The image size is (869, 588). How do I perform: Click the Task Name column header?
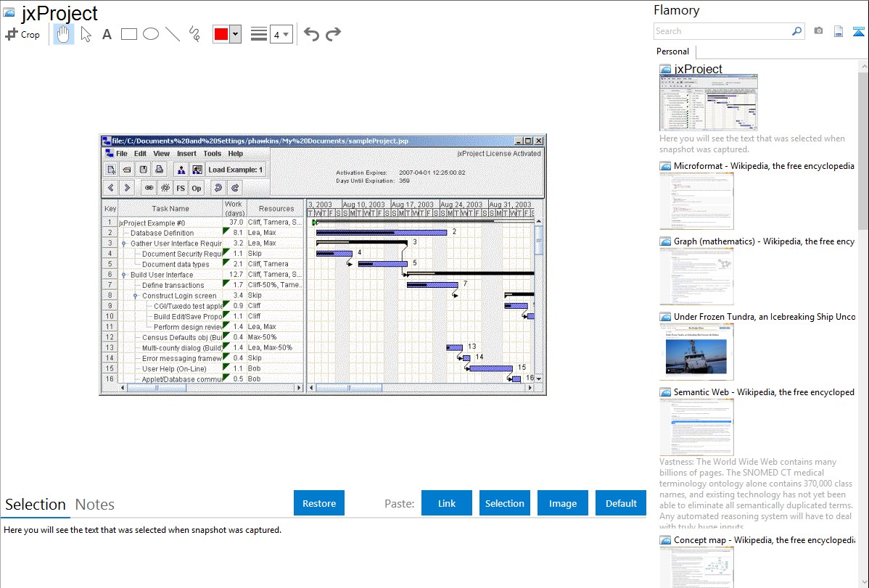tap(170, 208)
